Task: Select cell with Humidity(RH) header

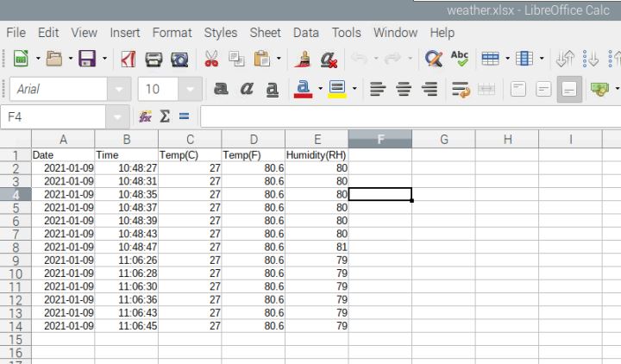Action: click(x=317, y=155)
